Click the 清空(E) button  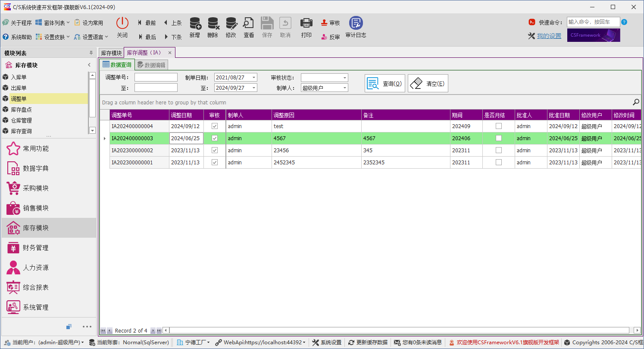coord(428,83)
